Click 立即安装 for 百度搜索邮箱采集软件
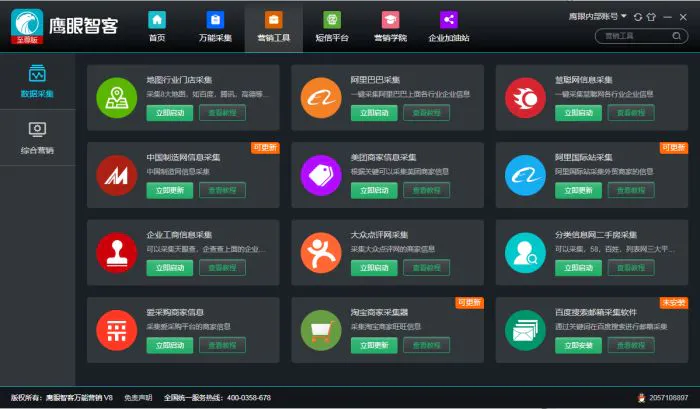The image size is (700, 409). click(x=578, y=345)
